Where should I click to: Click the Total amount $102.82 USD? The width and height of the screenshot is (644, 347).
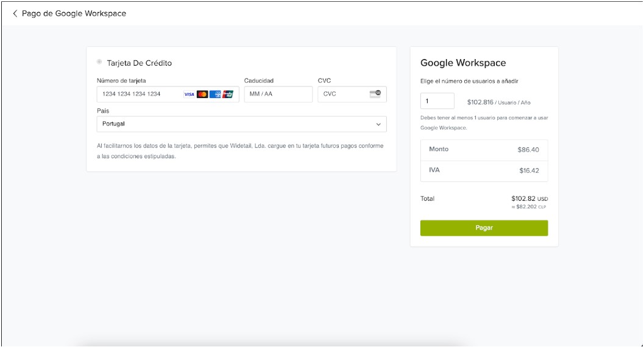[529, 199]
